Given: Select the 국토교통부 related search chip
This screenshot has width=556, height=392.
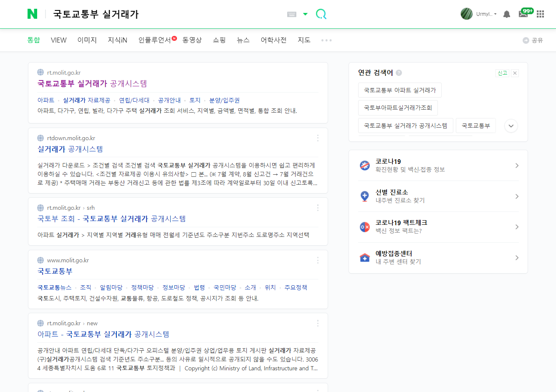Looking at the screenshot, I should pyautogui.click(x=476, y=126).
